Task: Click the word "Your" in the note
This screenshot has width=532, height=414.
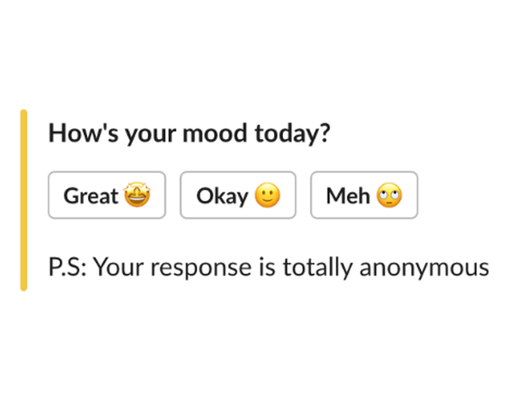Action: (x=119, y=267)
